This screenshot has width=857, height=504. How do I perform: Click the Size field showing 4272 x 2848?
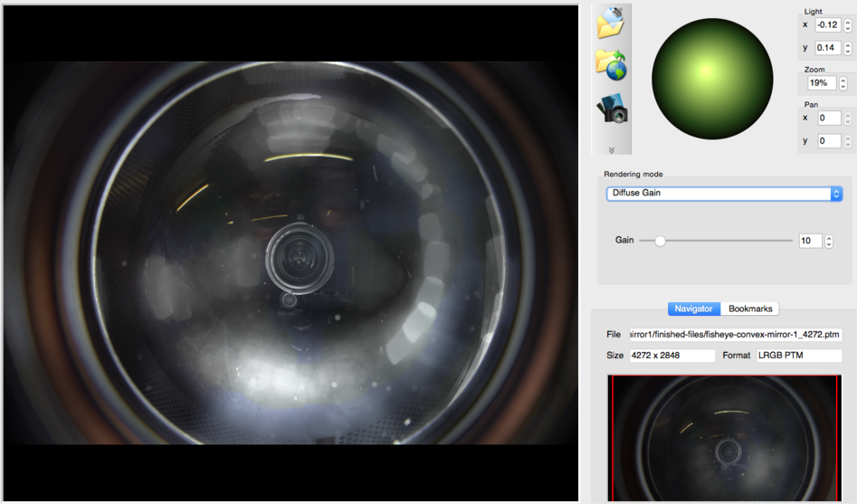tap(672, 356)
